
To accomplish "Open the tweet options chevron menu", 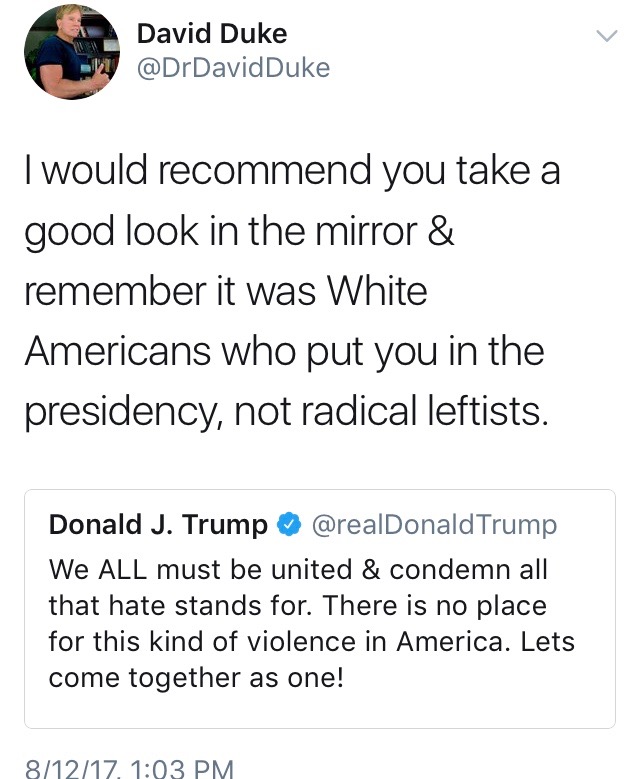I will (607, 36).
